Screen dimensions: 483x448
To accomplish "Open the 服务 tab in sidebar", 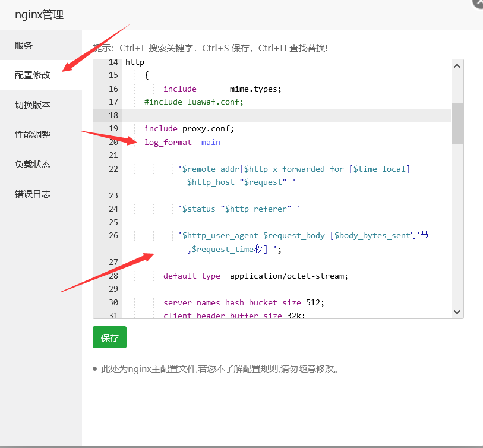I will click(24, 46).
